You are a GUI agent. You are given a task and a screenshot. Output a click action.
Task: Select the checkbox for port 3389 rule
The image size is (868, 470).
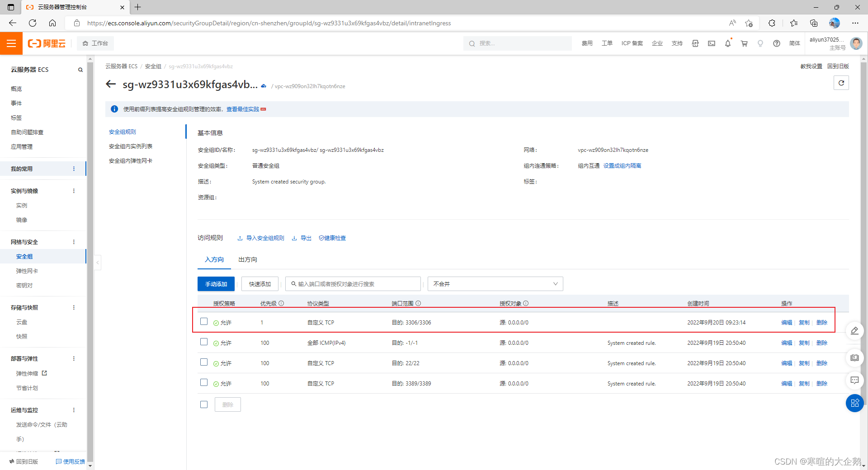coord(204,382)
